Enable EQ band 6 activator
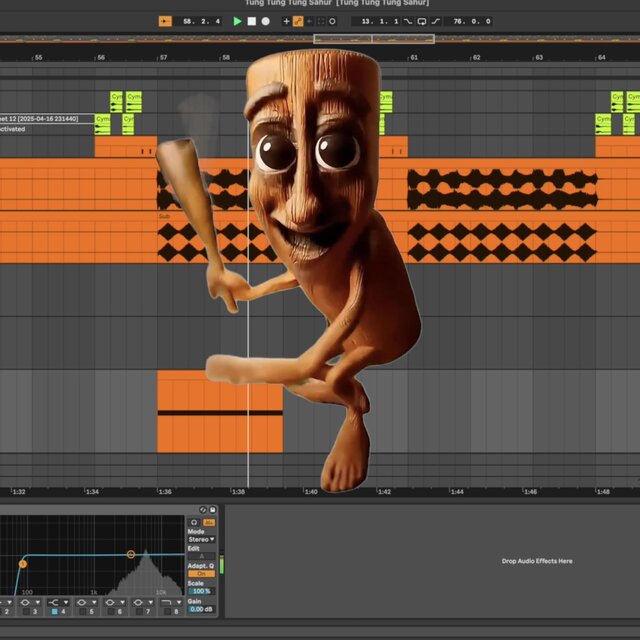 (111, 611)
